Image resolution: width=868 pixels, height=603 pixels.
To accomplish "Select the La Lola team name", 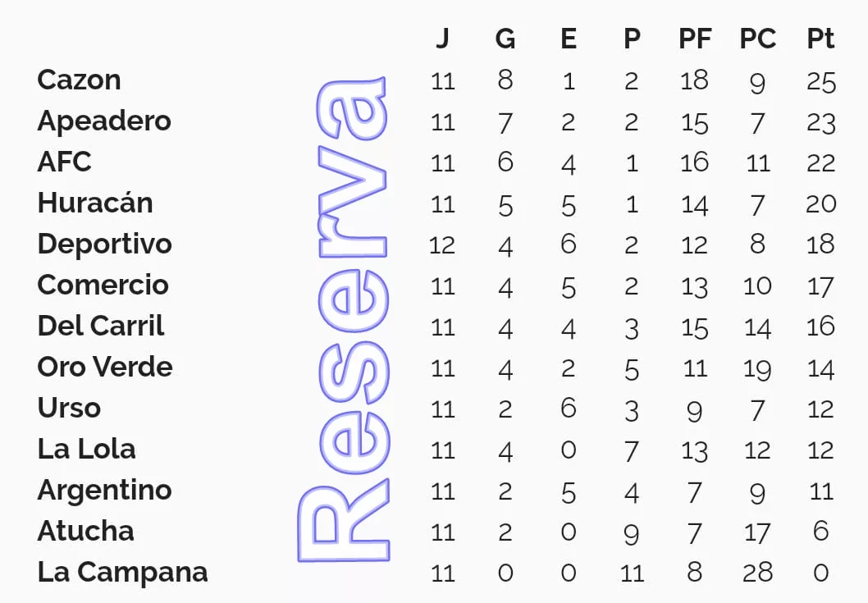I will 86,449.
